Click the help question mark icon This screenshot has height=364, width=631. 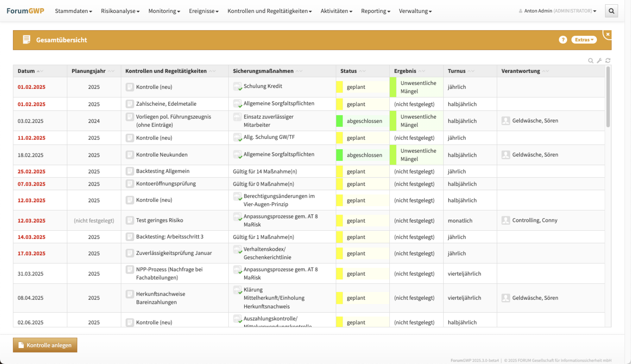point(563,40)
